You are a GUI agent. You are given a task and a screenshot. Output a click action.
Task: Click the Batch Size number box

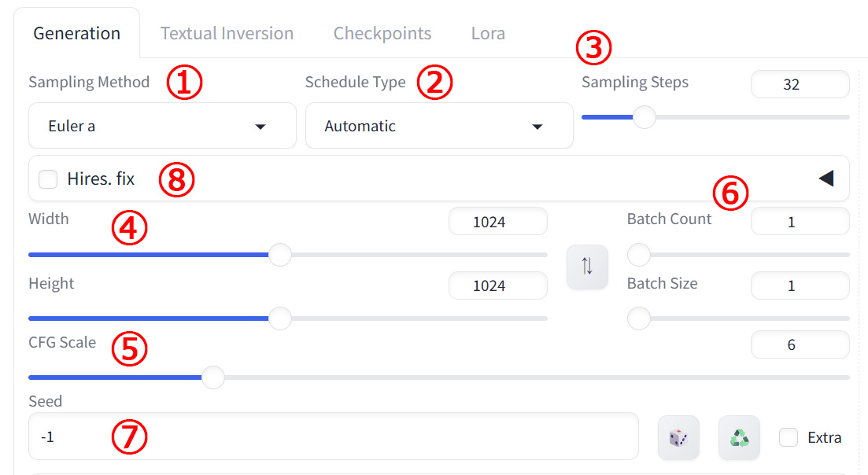(x=800, y=285)
